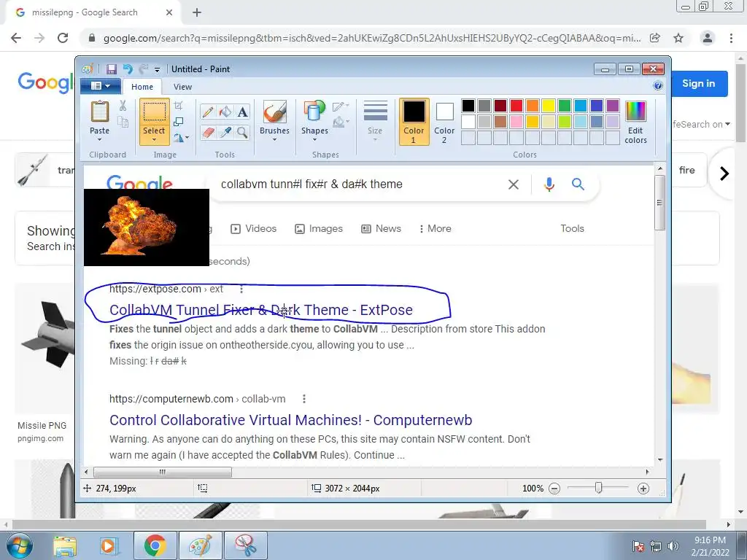Click next arrow on Google chips row
The width and height of the screenshot is (747, 560).
(x=724, y=174)
